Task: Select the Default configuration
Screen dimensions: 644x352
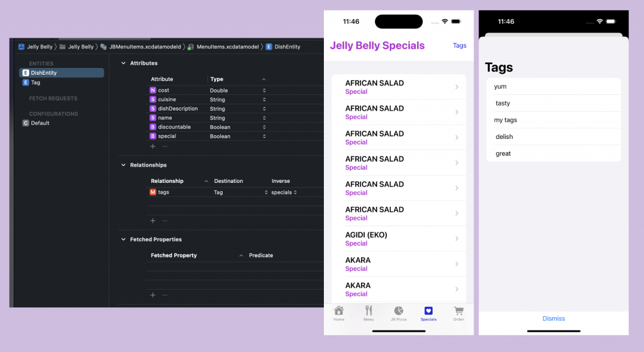Action: coord(40,123)
